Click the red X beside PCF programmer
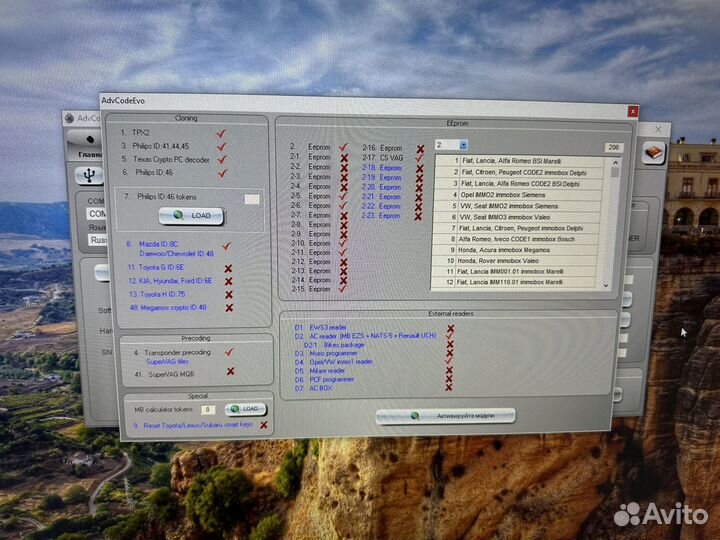This screenshot has height=540, width=720. [449, 379]
